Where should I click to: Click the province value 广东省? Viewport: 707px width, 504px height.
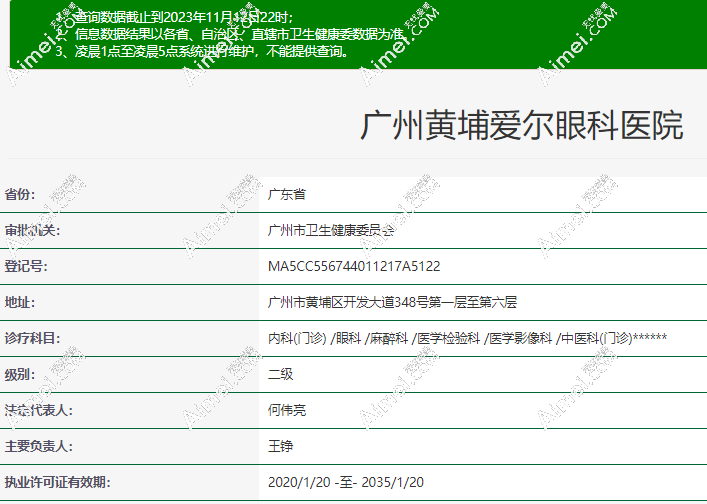pos(287,194)
